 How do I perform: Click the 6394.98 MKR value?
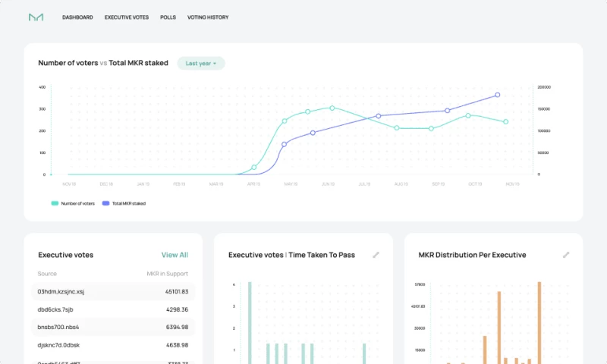(x=177, y=328)
